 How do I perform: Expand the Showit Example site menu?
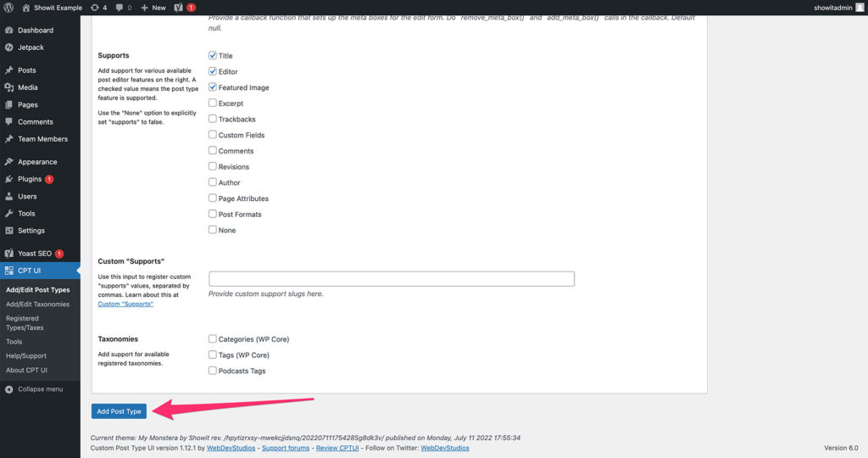point(52,8)
